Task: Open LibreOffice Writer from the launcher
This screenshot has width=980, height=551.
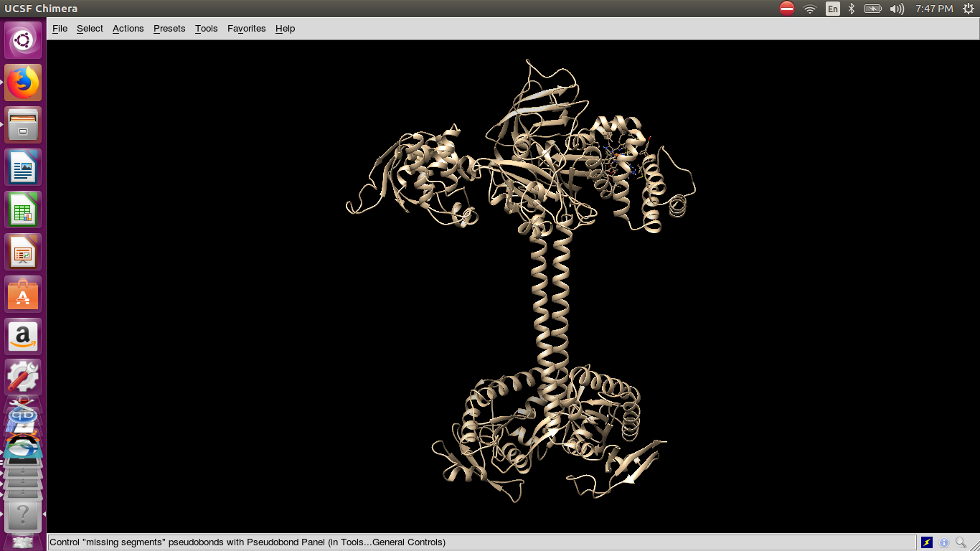Action: pos(24,168)
